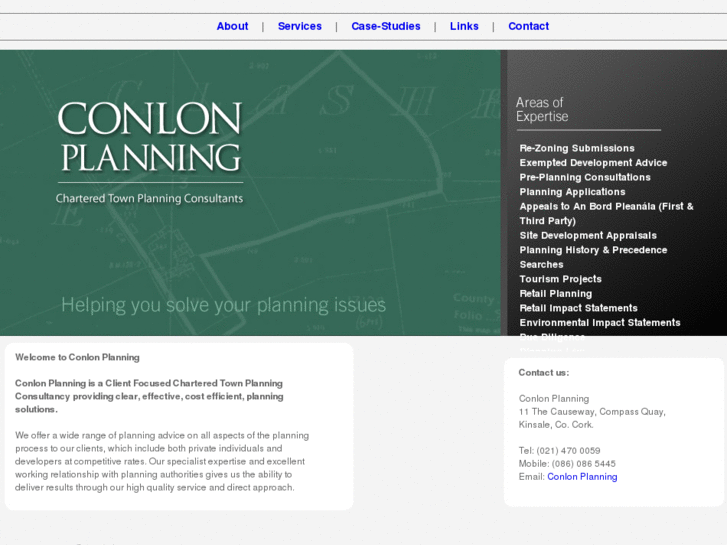Open the Case-Studies page
Viewport: 727px width, 545px height.
386,26
